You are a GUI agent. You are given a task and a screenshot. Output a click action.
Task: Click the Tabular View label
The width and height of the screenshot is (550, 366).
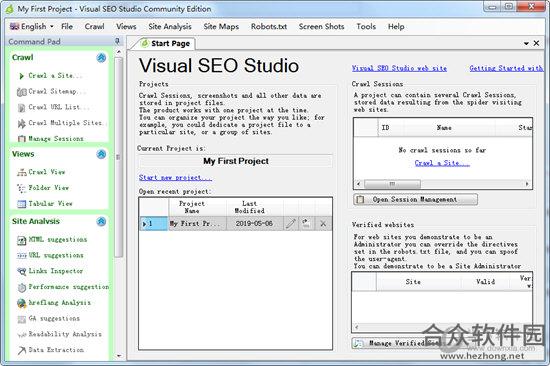tap(51, 204)
